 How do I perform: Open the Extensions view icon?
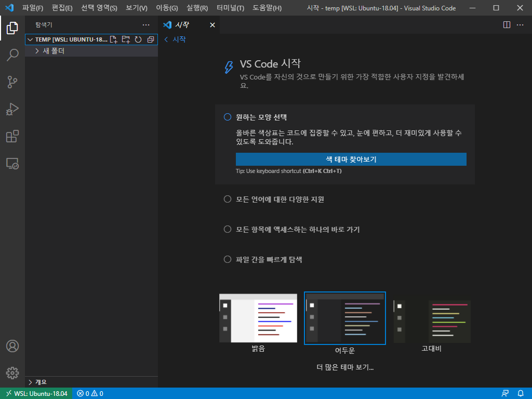(x=12, y=137)
